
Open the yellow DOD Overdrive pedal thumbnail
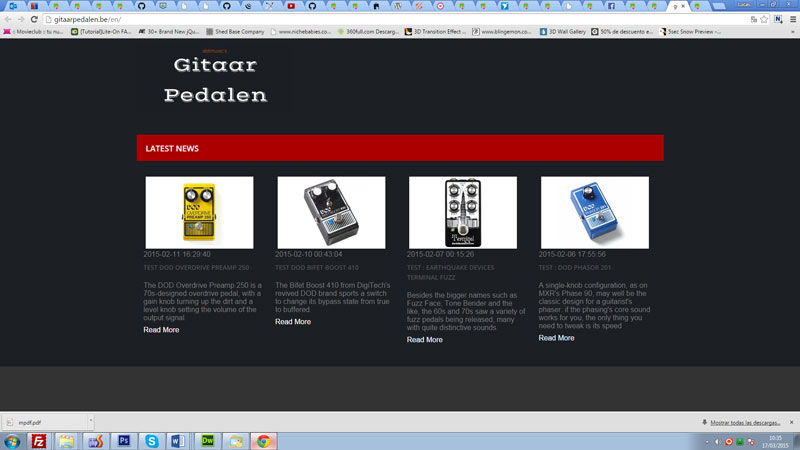199,213
